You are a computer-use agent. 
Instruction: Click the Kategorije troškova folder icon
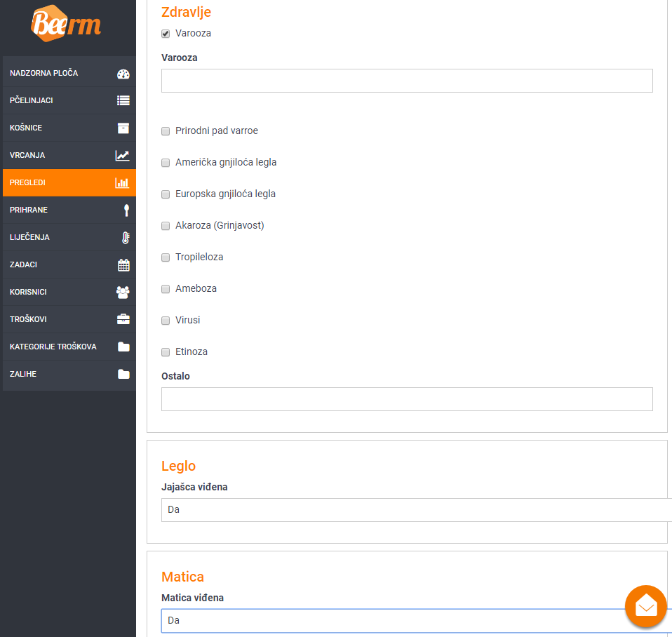pyautogui.click(x=123, y=347)
